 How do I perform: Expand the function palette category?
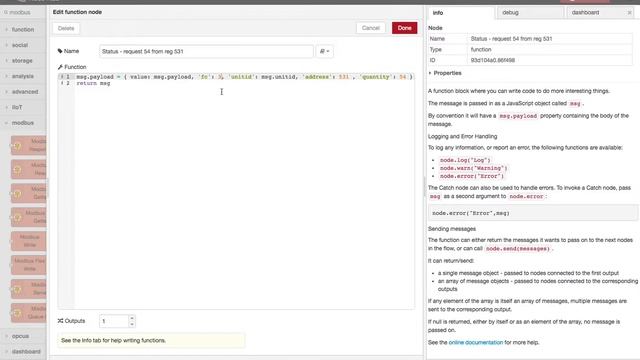tap(23, 29)
